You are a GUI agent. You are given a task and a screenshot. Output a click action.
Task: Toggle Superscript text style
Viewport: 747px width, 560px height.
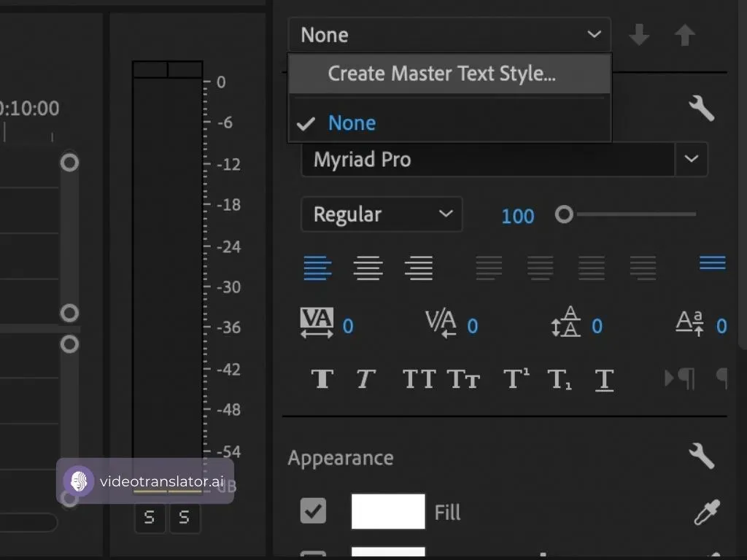tap(516, 378)
